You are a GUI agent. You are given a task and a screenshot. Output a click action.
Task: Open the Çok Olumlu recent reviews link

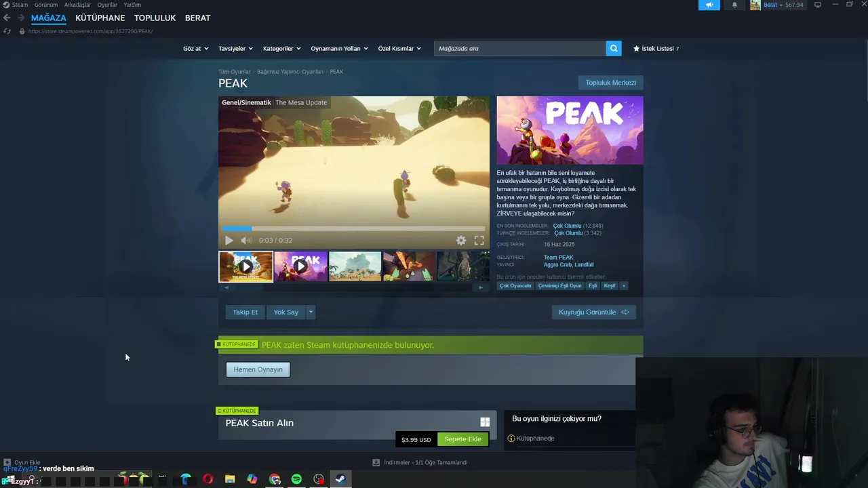[x=567, y=226]
